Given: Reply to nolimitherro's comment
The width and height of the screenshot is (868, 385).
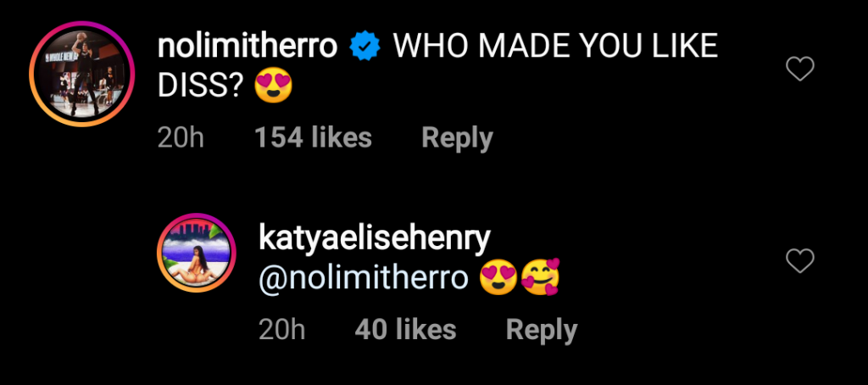Looking at the screenshot, I should (457, 137).
